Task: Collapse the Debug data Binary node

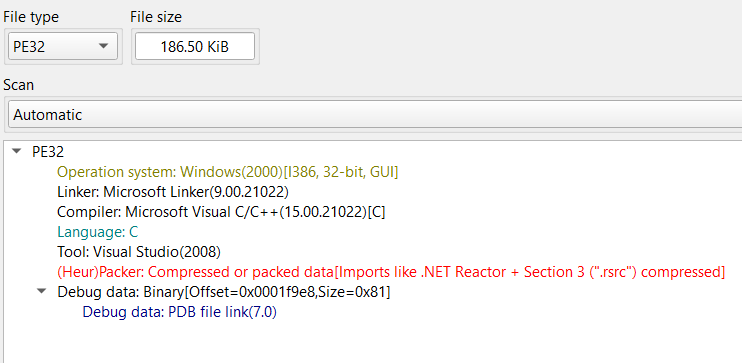Action: (x=42, y=292)
